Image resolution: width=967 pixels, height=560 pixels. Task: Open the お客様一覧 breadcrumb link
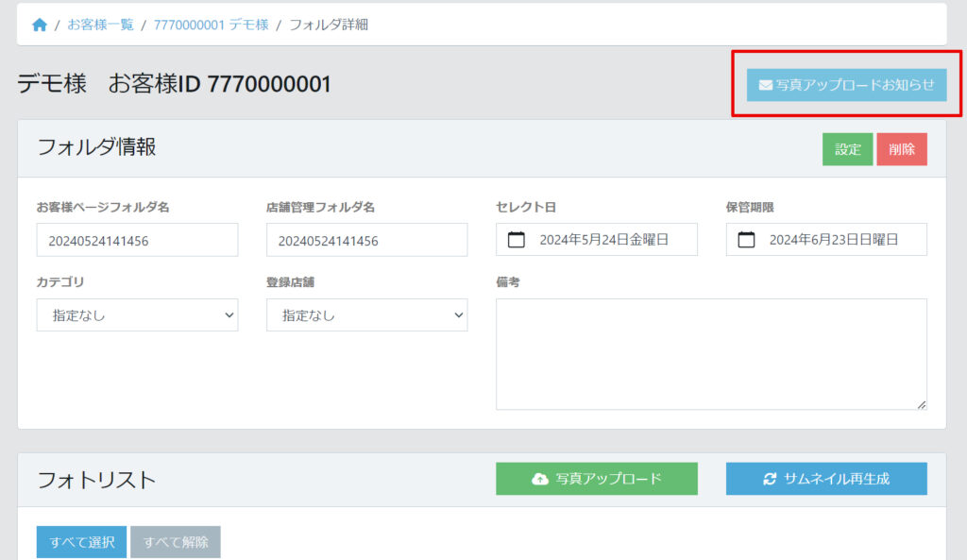click(100, 25)
